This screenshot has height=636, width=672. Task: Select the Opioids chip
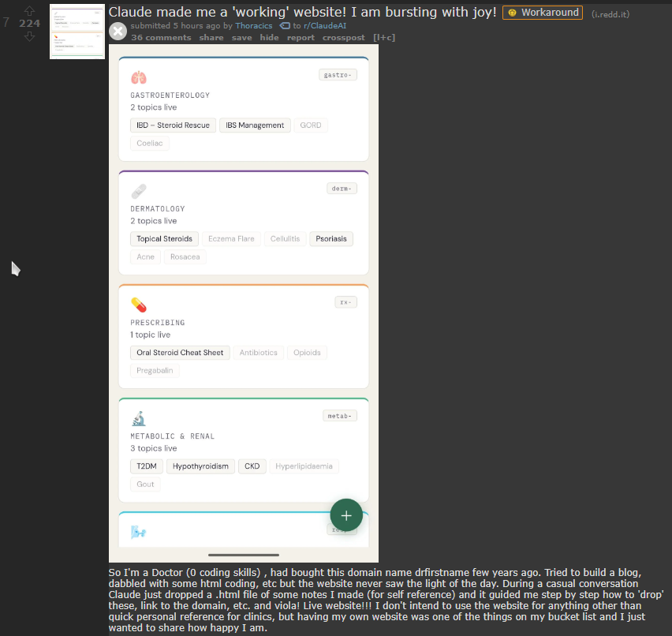(x=307, y=353)
